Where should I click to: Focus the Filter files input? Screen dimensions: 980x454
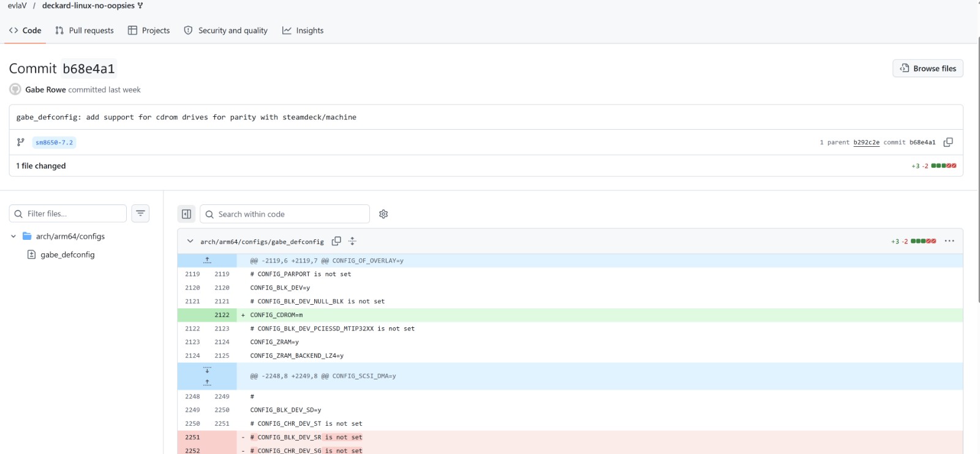(68, 214)
